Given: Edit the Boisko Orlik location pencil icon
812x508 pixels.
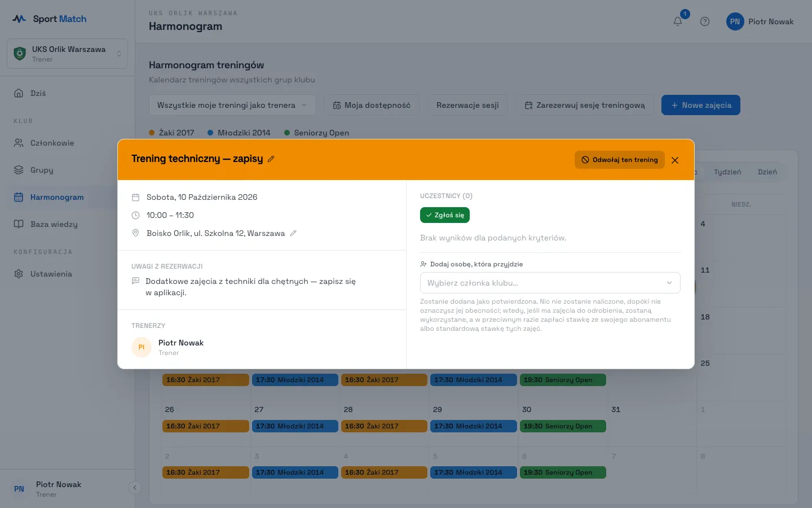Looking at the screenshot, I should click(x=293, y=233).
